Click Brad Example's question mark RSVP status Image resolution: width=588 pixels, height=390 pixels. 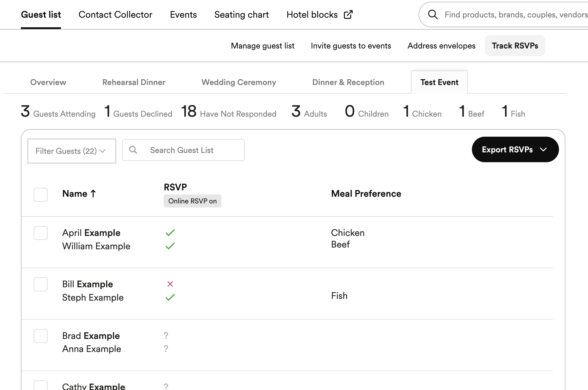(166, 336)
